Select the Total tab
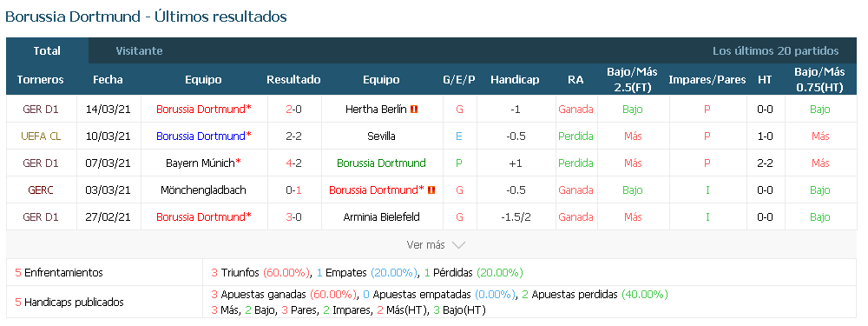Image resolution: width=868 pixels, height=326 pixels. click(x=47, y=51)
